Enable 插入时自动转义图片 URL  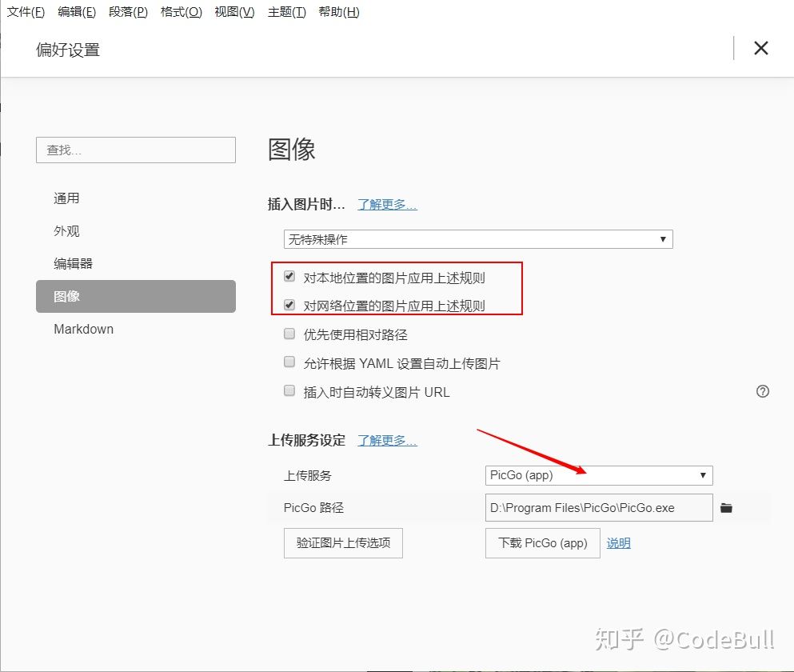coord(289,390)
